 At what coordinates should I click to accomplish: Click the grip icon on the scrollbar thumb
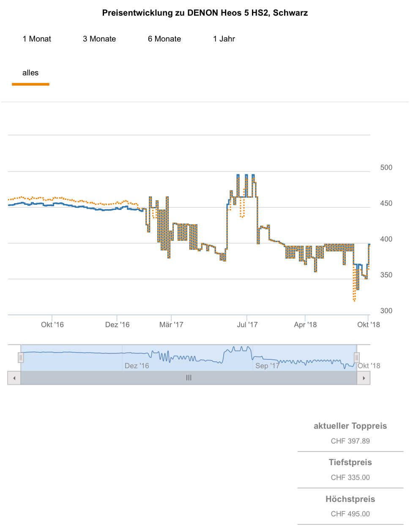click(x=189, y=378)
